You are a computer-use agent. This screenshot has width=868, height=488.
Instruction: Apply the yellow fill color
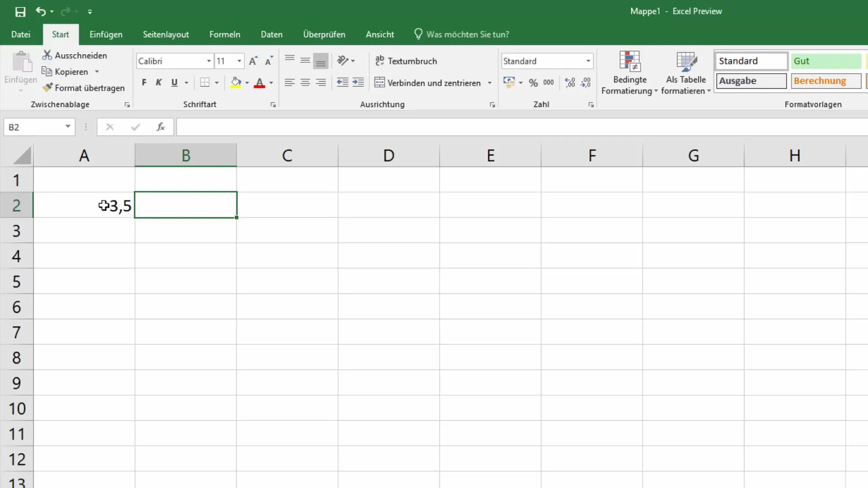[x=236, y=83]
